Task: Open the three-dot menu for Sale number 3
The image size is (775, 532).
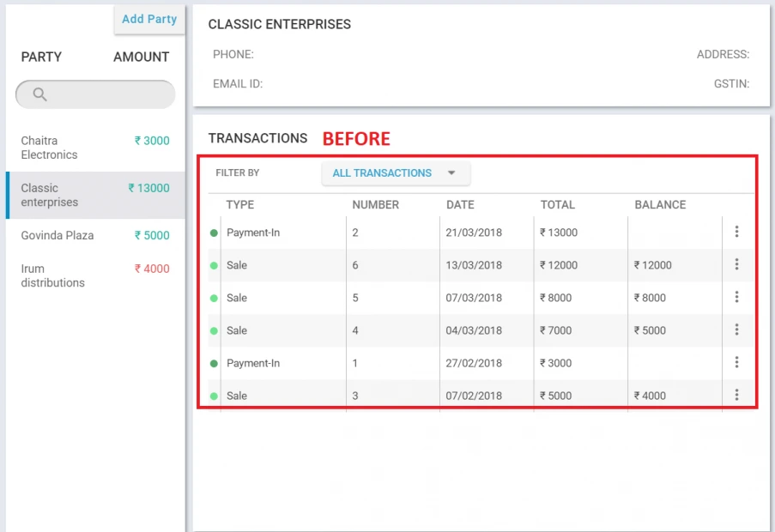Action: tap(736, 395)
